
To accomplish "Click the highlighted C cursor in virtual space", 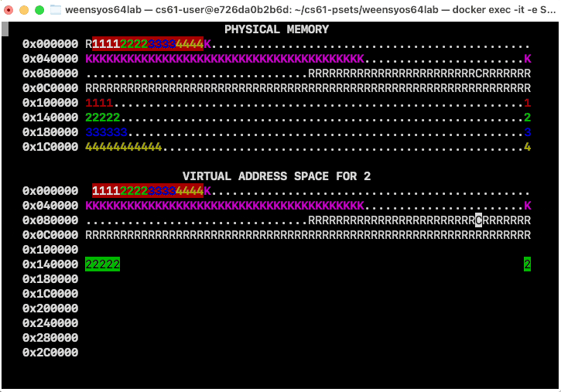I will 478,220.
